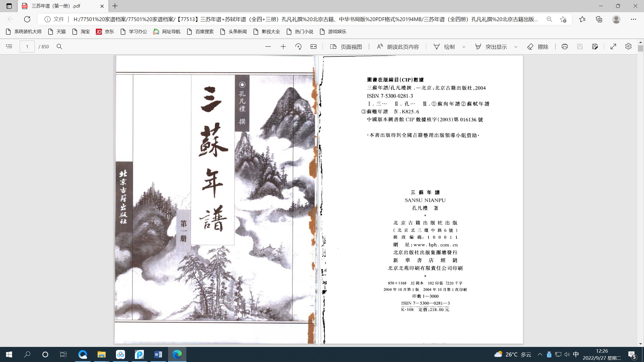Switch the 中 input method indicator
644x362 pixels.
pyautogui.click(x=576, y=354)
